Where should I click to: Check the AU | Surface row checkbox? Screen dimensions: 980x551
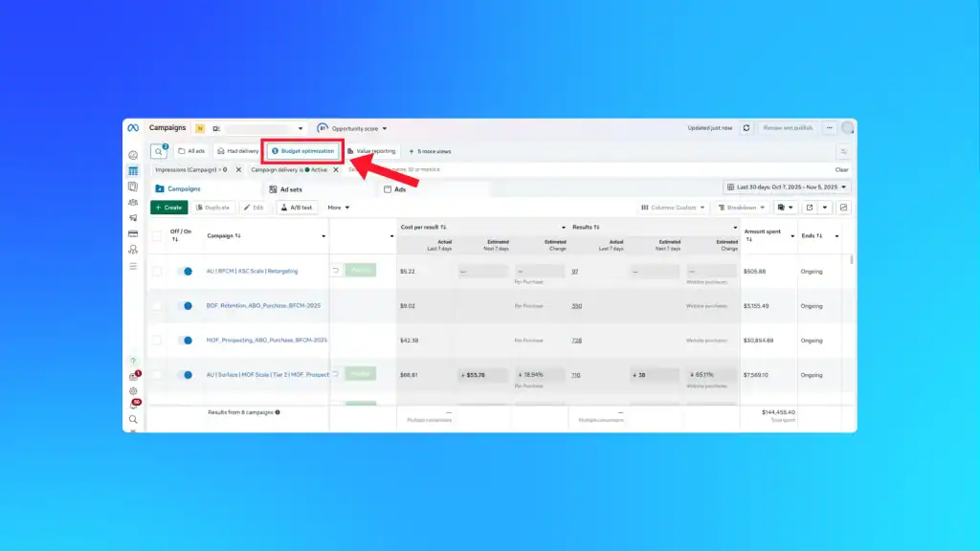click(157, 375)
